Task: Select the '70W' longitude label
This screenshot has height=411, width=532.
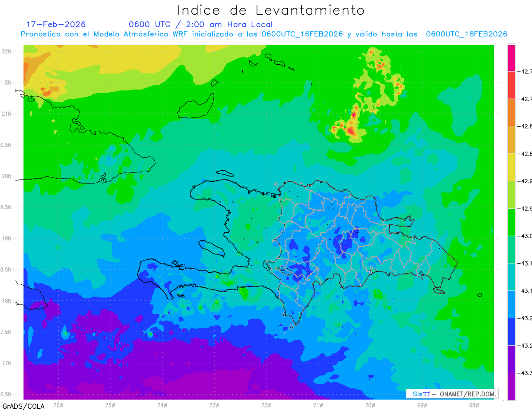Action: pyautogui.click(x=370, y=405)
